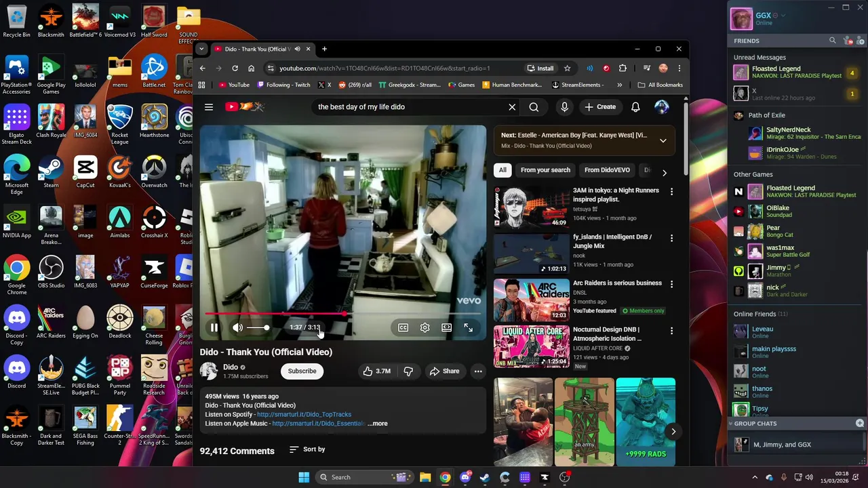The height and width of the screenshot is (488, 868).
Task: Adjust the video volume slider
Action: pos(258,328)
